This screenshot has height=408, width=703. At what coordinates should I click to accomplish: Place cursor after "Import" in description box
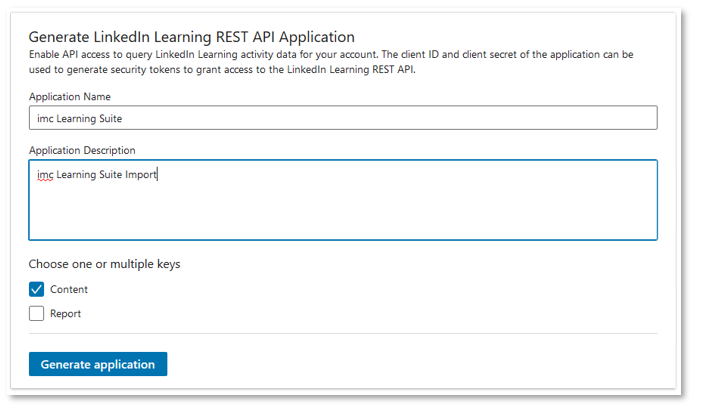pos(159,175)
